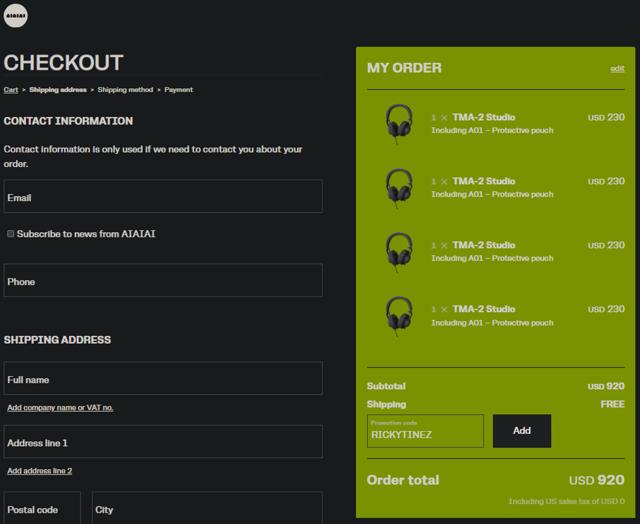Click the CONTACT INFORMATION heading
The image size is (640, 524).
[x=68, y=121]
